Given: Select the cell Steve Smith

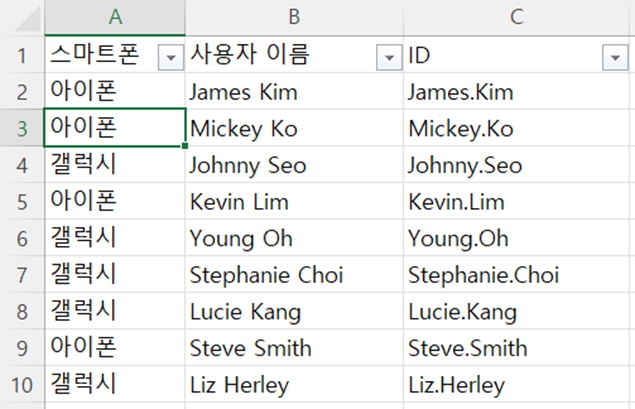Looking at the screenshot, I should pos(294,347).
